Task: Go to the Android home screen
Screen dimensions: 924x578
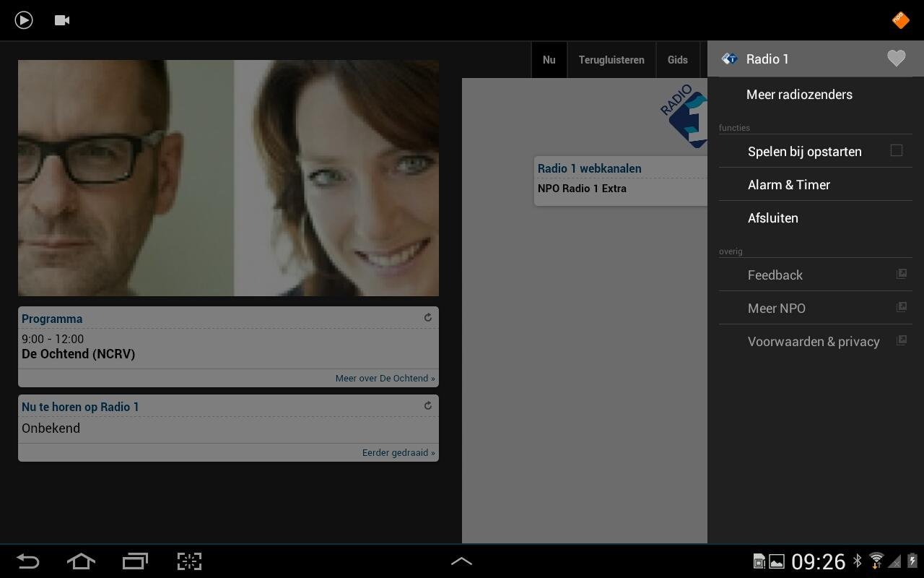Action: point(81,561)
